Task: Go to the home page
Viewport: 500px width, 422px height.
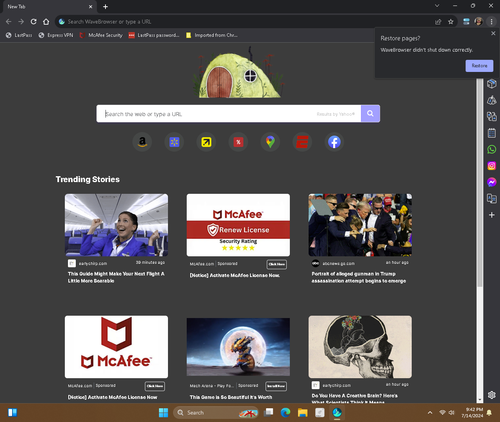Action: coord(46,22)
